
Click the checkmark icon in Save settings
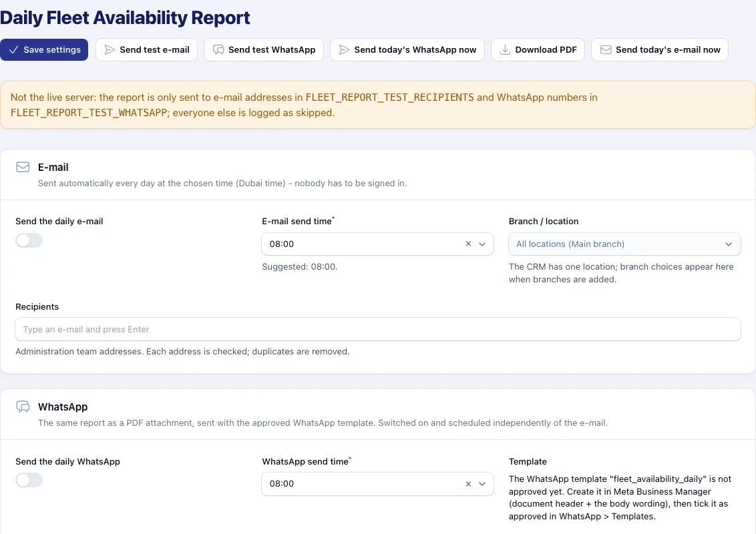coord(13,49)
